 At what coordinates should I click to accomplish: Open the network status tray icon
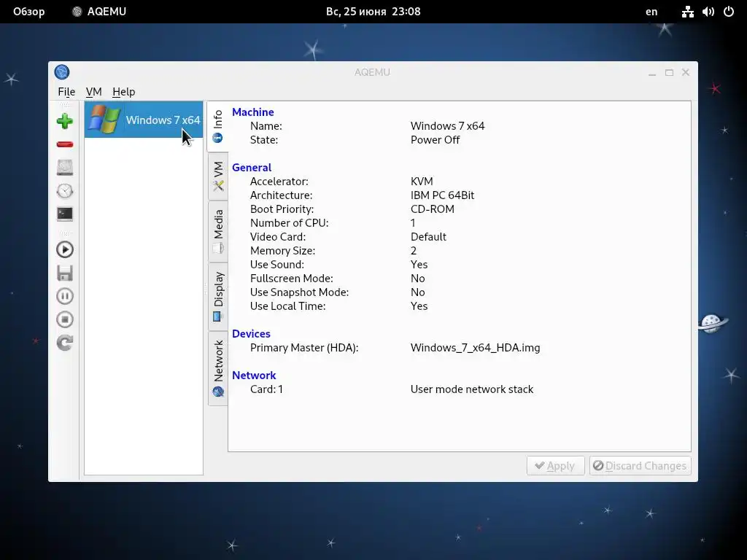coord(687,12)
